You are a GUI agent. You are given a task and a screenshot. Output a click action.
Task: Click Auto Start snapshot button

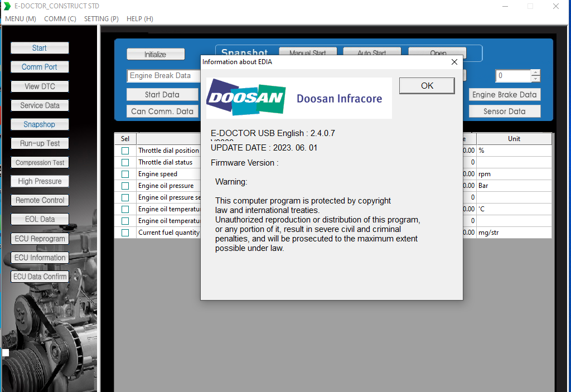[x=371, y=52]
